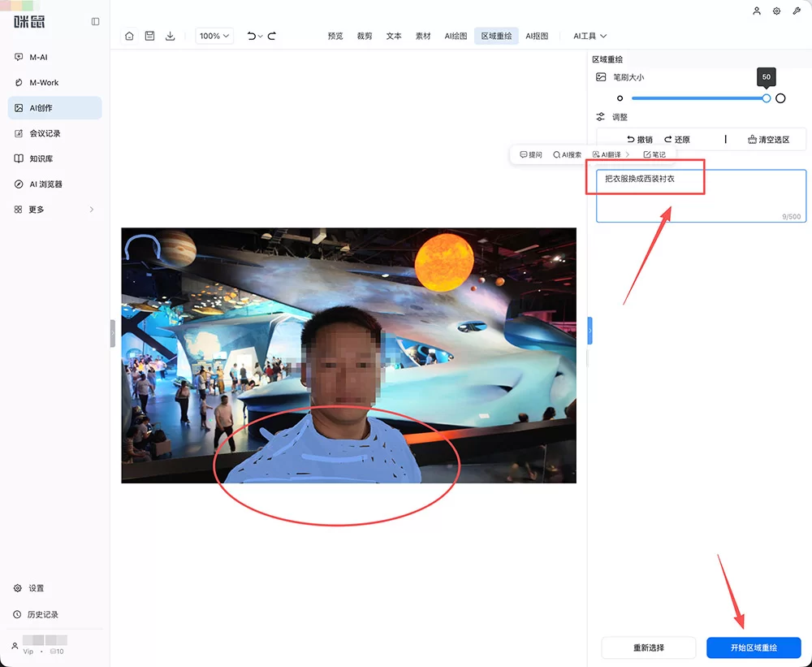Image resolution: width=812 pixels, height=667 pixels.
Task: Click the wrench tool icon top right
Action: pos(797,11)
